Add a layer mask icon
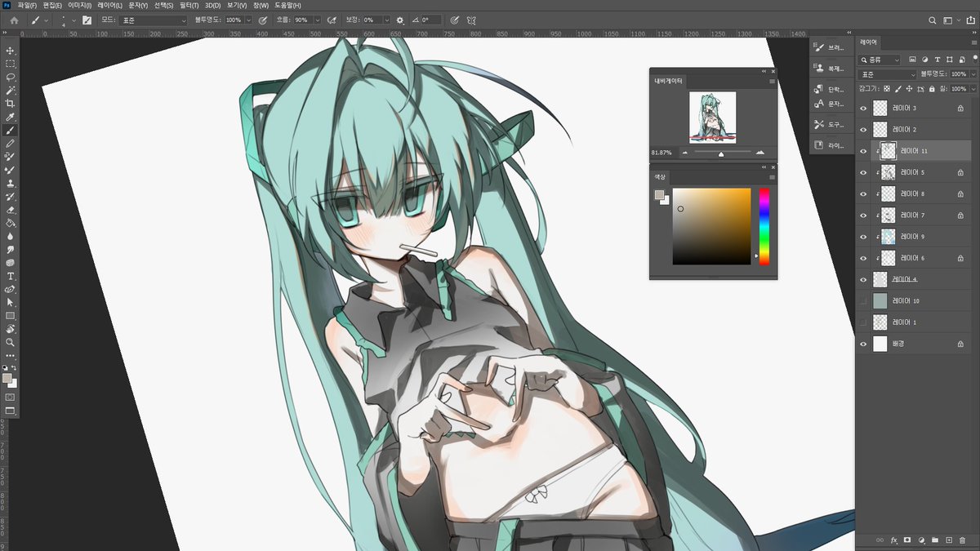The image size is (980, 551). 907,540
